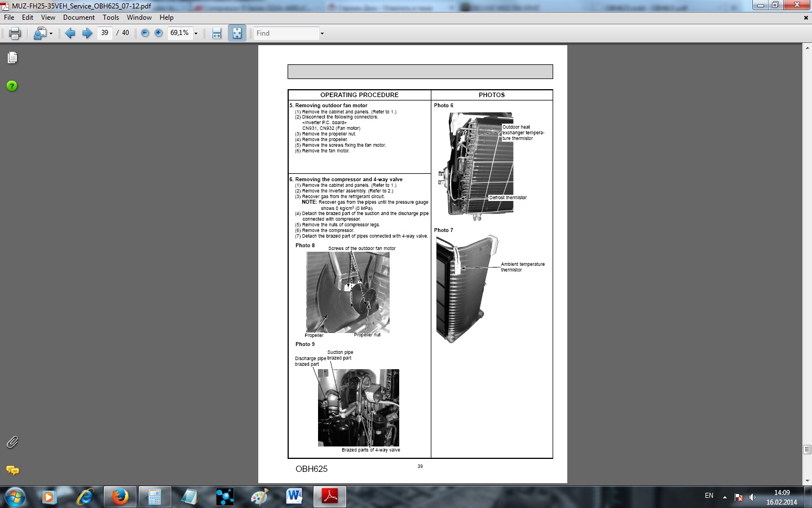Select the fit width scrolling icon
Viewport: 812px width, 508px height.
(x=217, y=33)
